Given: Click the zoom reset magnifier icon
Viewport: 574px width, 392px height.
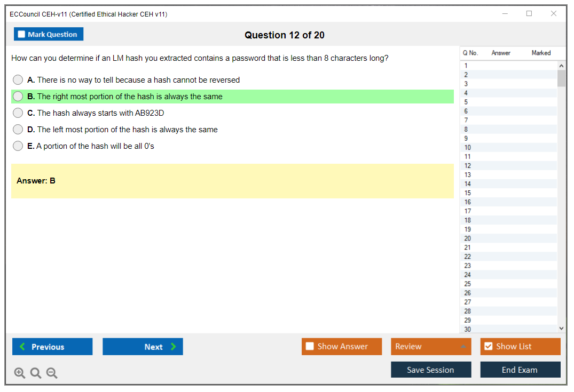Looking at the screenshot, I should [36, 373].
